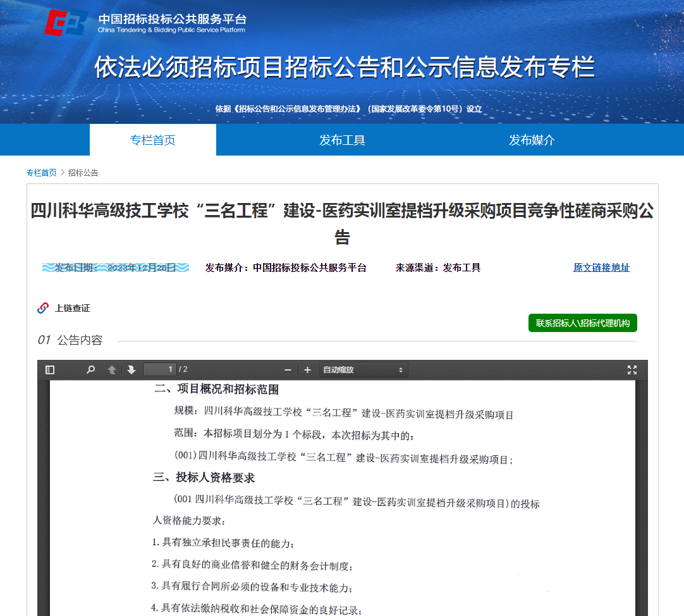Click the announcement title heading
The image size is (684, 616).
[342, 223]
